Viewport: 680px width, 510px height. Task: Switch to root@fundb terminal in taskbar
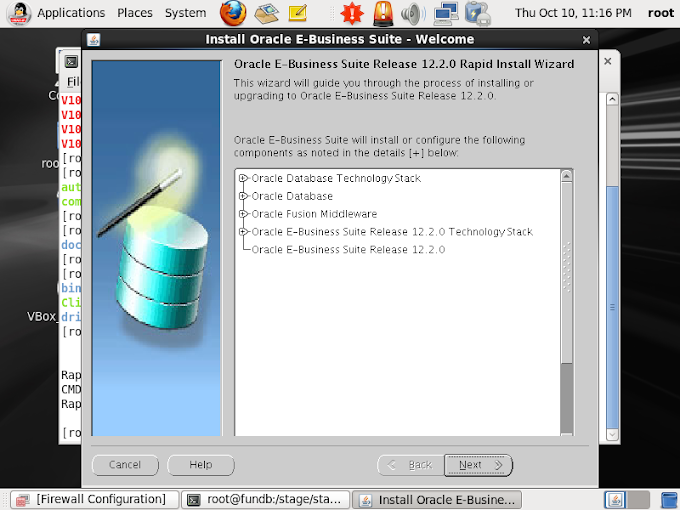click(x=266, y=500)
